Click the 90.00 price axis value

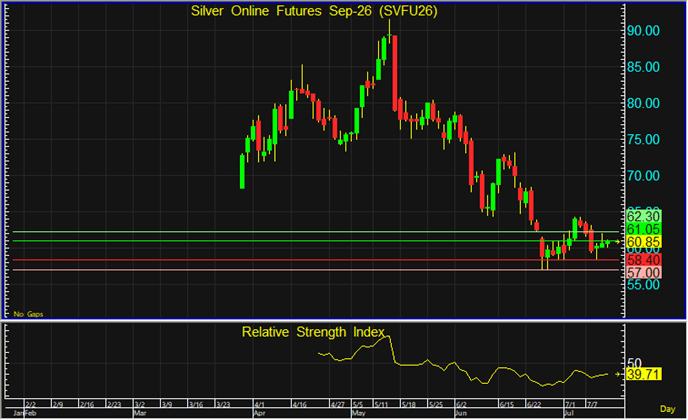643,31
